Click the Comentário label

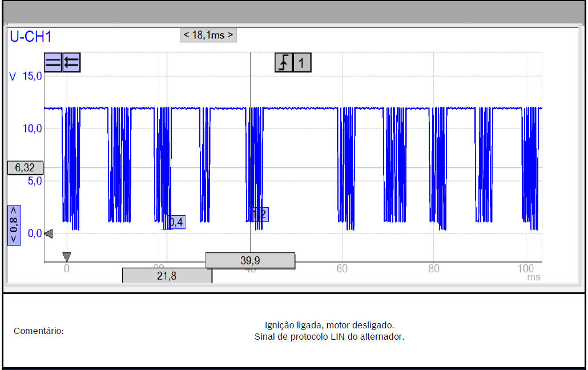[39, 331]
